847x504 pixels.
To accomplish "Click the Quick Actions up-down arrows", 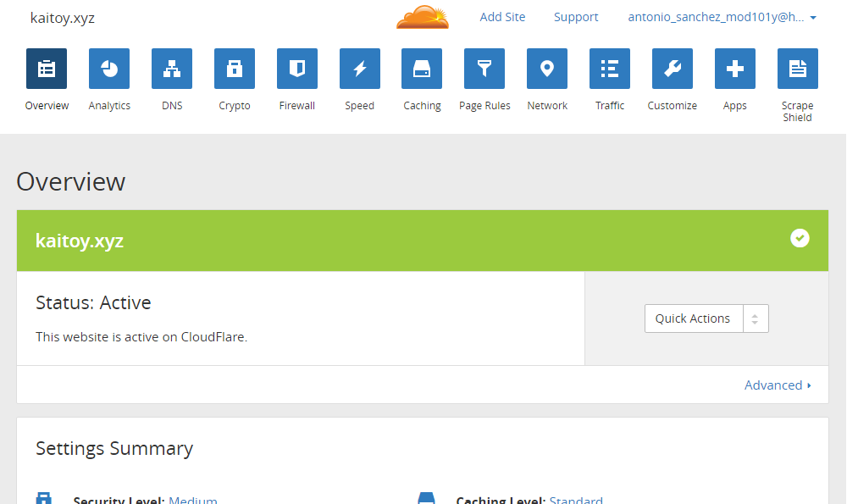I will (756, 318).
